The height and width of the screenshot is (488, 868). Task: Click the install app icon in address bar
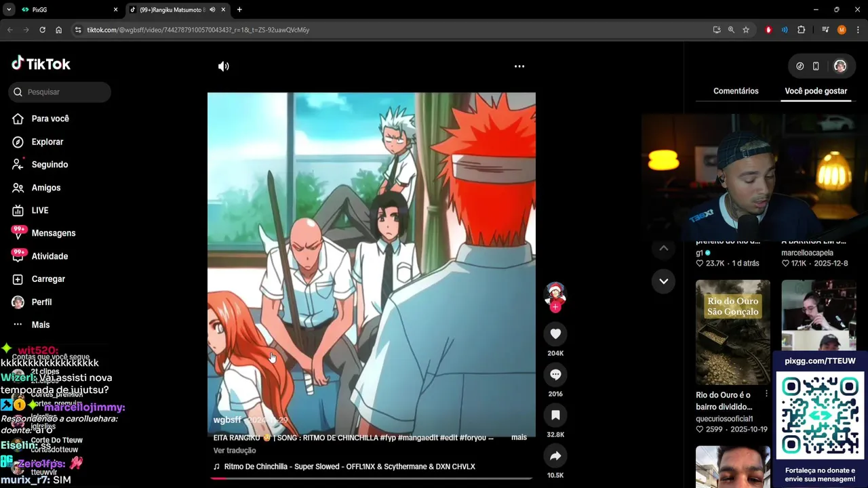pos(717,30)
